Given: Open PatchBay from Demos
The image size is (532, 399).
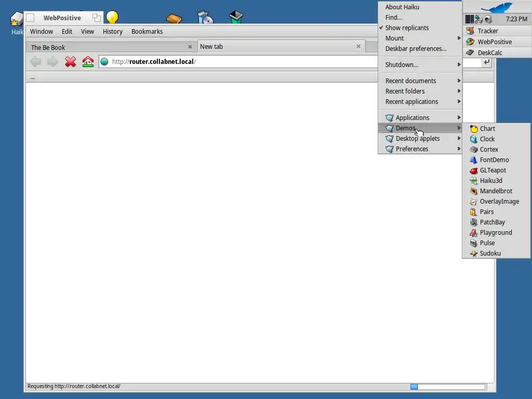Looking at the screenshot, I should point(496,222).
